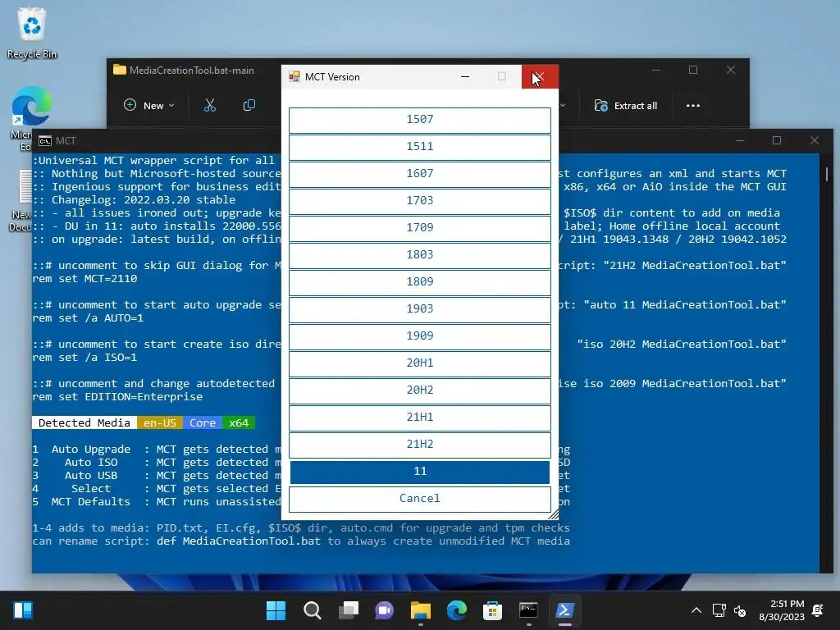Click "rem set /a ISO=1" console line
The height and width of the screenshot is (630, 840).
pos(84,358)
